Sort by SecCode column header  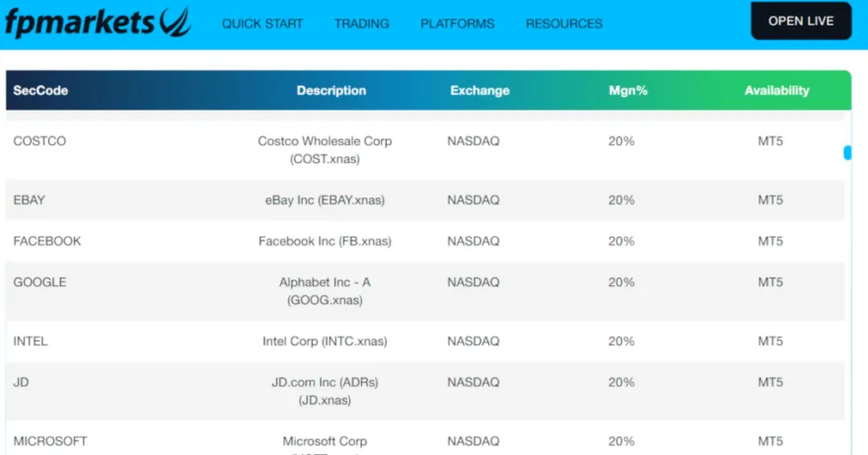pos(40,91)
